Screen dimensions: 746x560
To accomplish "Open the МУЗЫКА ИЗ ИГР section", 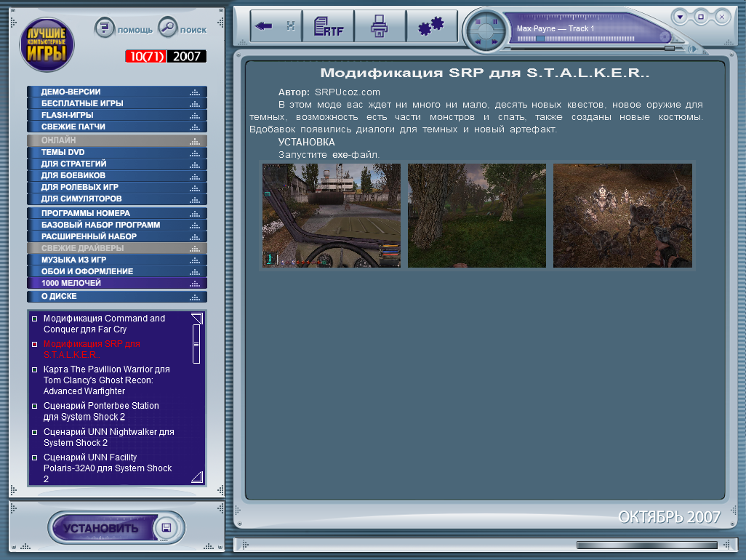I will click(117, 260).
